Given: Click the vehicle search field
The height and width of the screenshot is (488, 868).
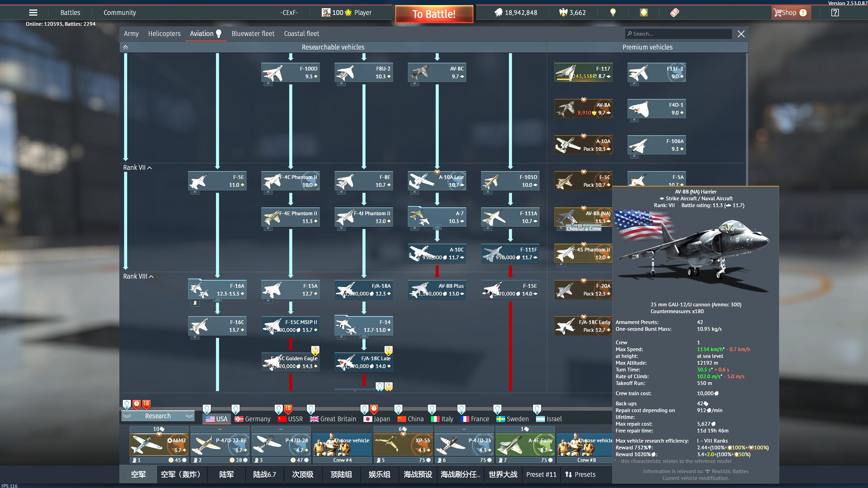Looking at the screenshot, I should [x=678, y=34].
